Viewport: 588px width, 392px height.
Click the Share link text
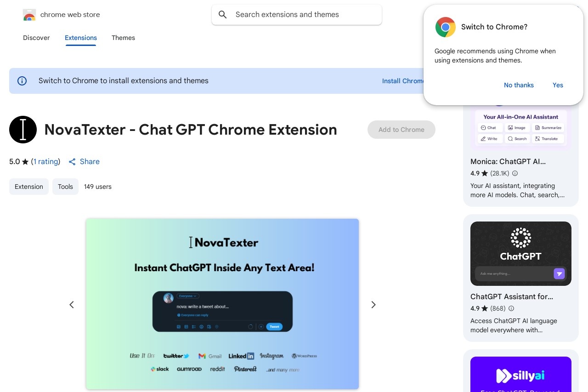point(90,162)
